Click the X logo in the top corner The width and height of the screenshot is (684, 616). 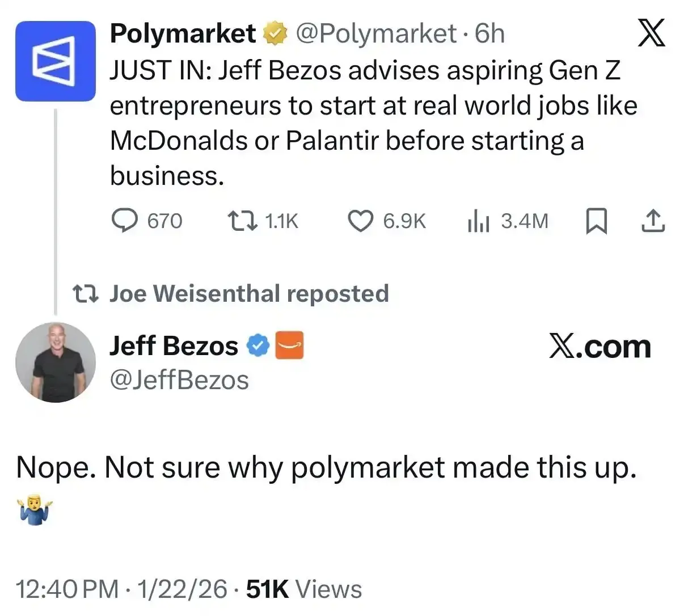point(651,33)
